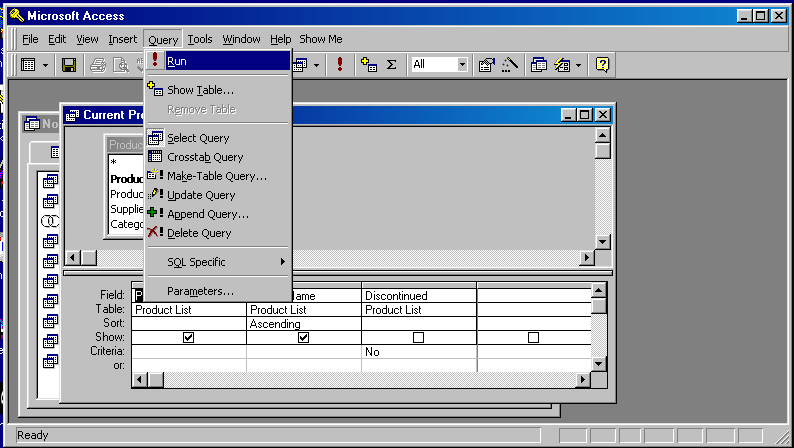The width and height of the screenshot is (794, 448).
Task: Click the Database Window toolbar icon
Action: tap(539, 65)
